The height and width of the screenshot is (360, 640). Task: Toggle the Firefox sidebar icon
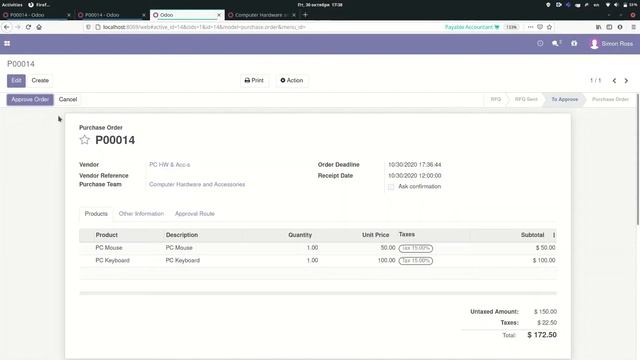[x=609, y=27]
